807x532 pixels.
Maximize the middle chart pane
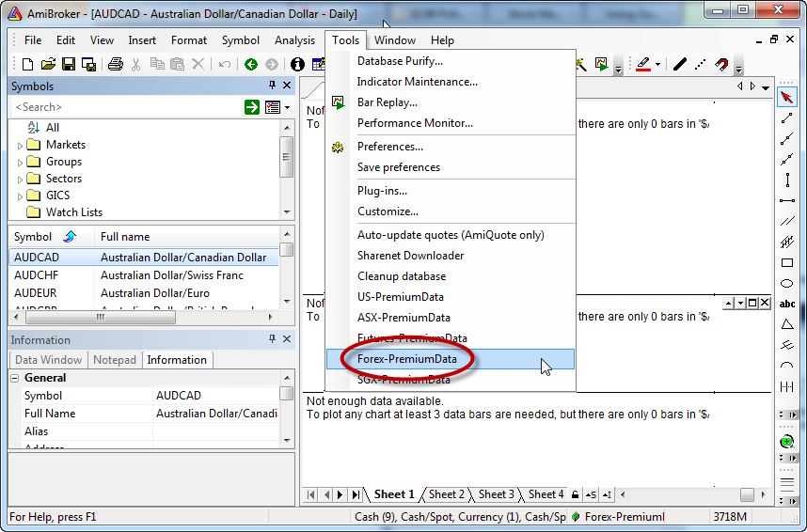752,303
